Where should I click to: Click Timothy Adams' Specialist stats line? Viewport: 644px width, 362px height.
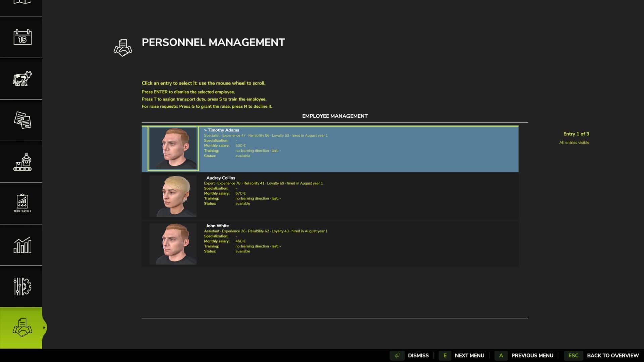tap(266, 136)
